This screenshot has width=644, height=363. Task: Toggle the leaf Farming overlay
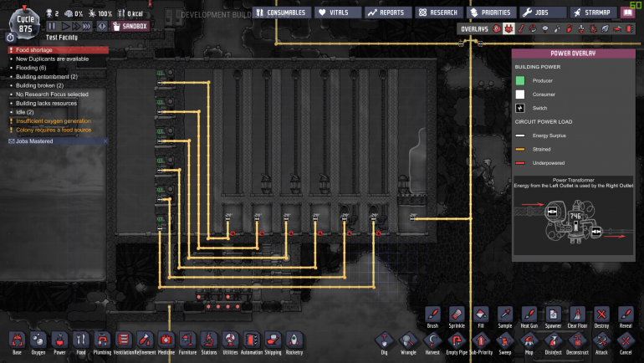[605, 28]
